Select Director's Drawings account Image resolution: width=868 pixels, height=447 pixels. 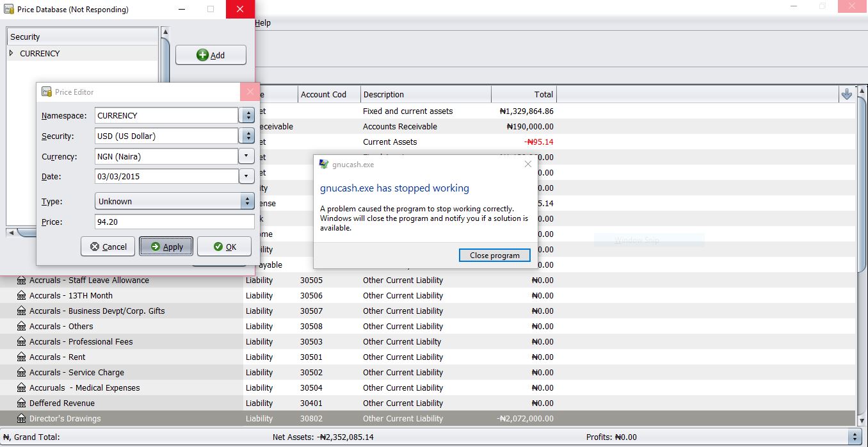(65, 419)
